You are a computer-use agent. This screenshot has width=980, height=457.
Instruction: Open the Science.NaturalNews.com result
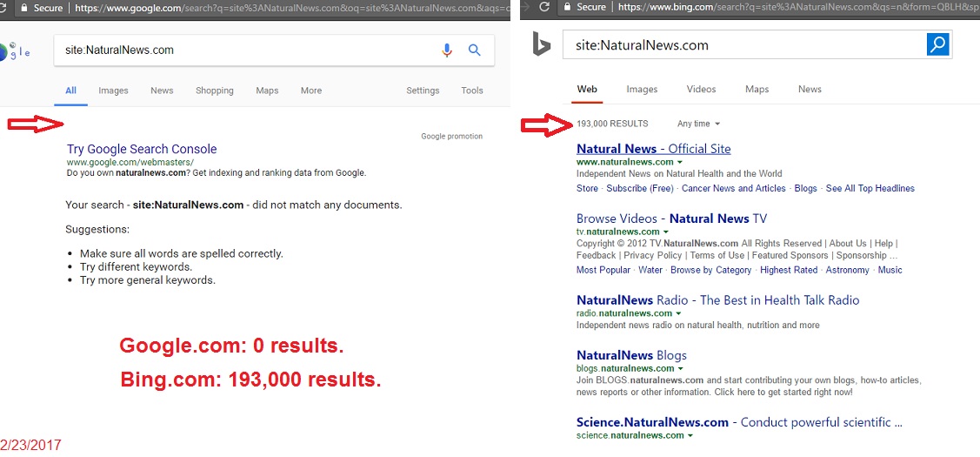click(739, 422)
